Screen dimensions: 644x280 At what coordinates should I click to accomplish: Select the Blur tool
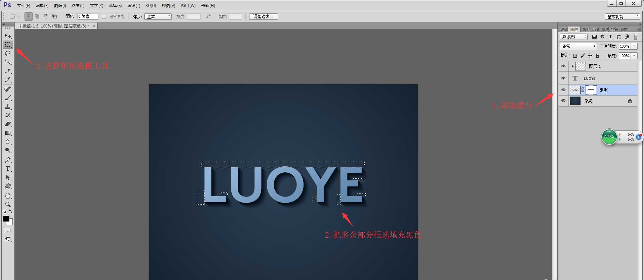tap(8, 142)
